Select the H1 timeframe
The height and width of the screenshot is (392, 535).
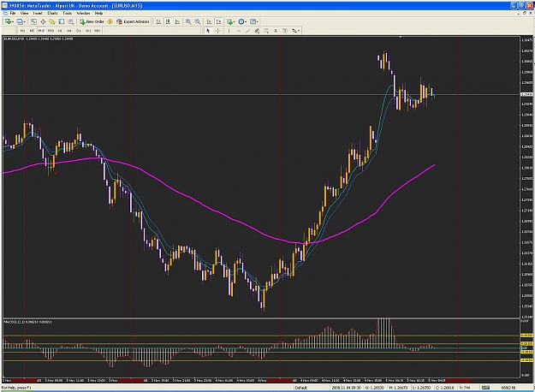pyautogui.click(x=60, y=31)
